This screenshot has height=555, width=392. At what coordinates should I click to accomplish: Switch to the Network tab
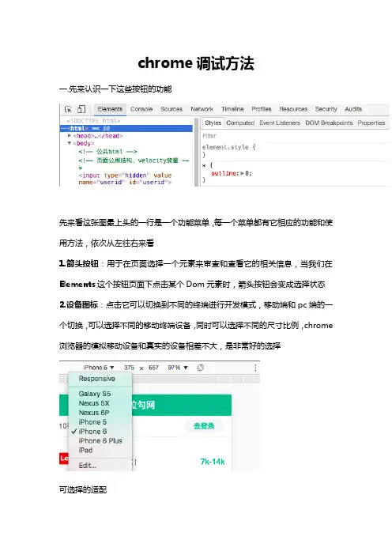pyautogui.click(x=202, y=109)
